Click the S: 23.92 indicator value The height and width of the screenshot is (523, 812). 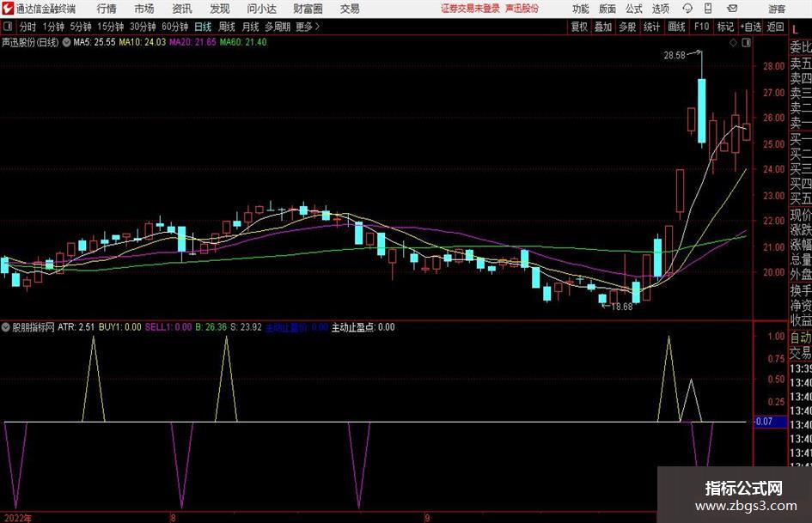click(x=246, y=327)
